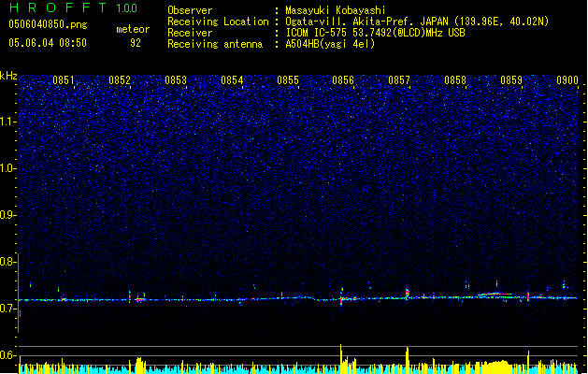
Task: Click the 0858 time marker
Action: (x=455, y=80)
